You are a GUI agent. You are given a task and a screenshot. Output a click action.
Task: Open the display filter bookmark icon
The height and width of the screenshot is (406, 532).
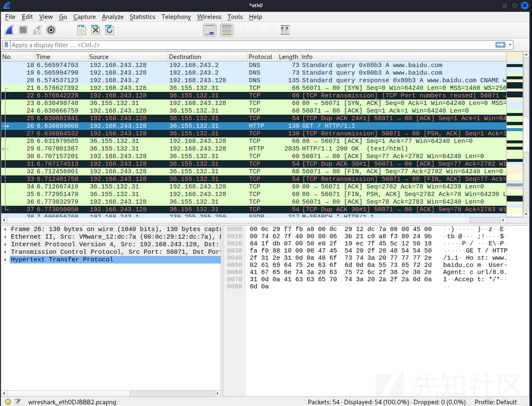[6, 45]
